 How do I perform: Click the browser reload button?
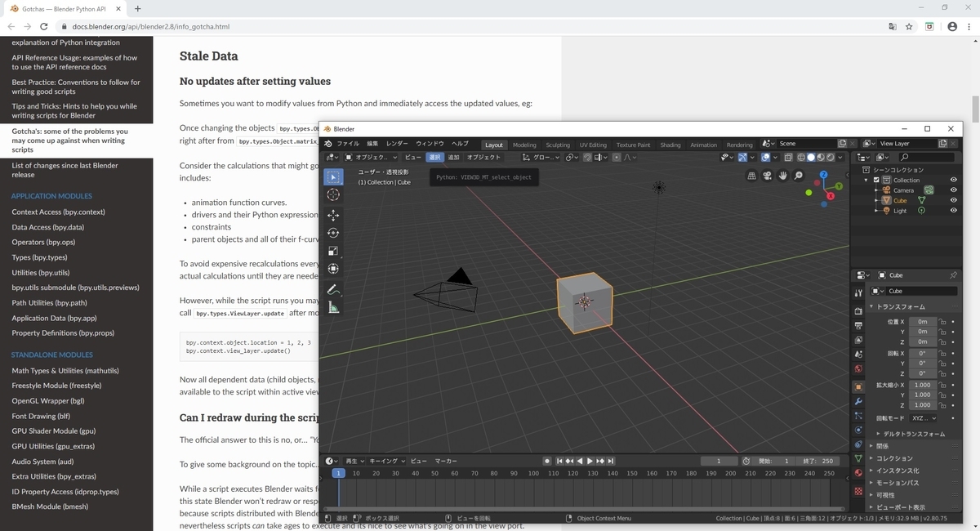[x=43, y=26]
